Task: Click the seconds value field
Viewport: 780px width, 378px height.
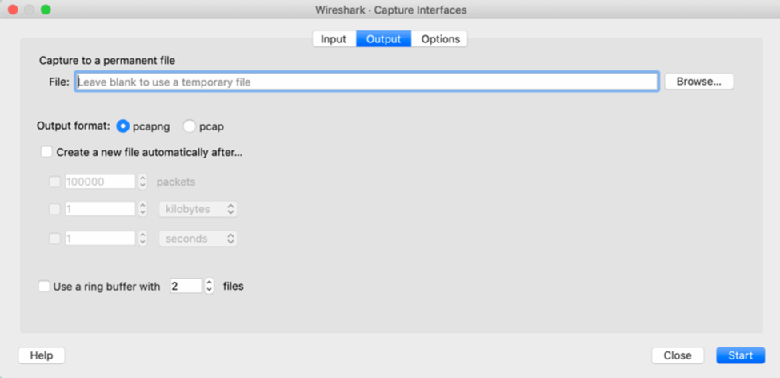Action: [100, 239]
